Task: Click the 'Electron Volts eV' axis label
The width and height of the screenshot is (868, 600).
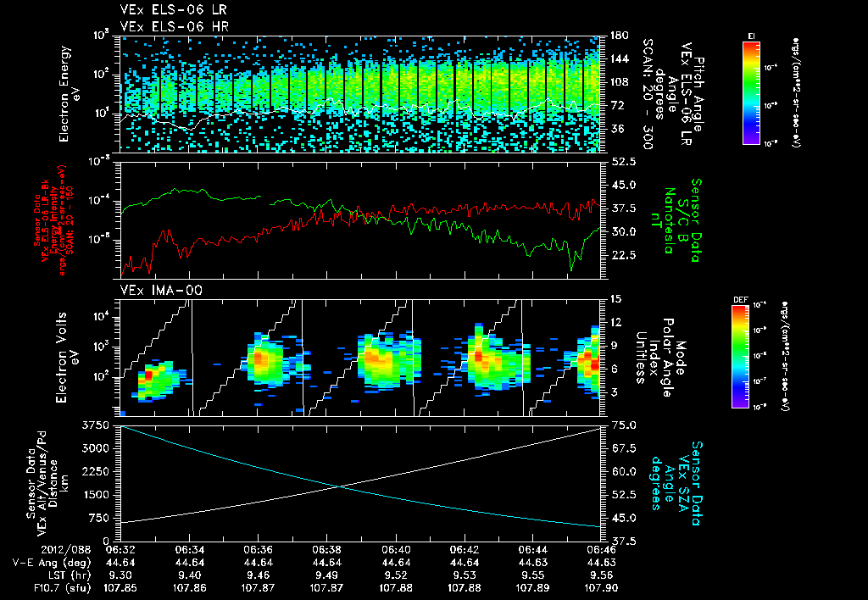Action: [x=66, y=357]
